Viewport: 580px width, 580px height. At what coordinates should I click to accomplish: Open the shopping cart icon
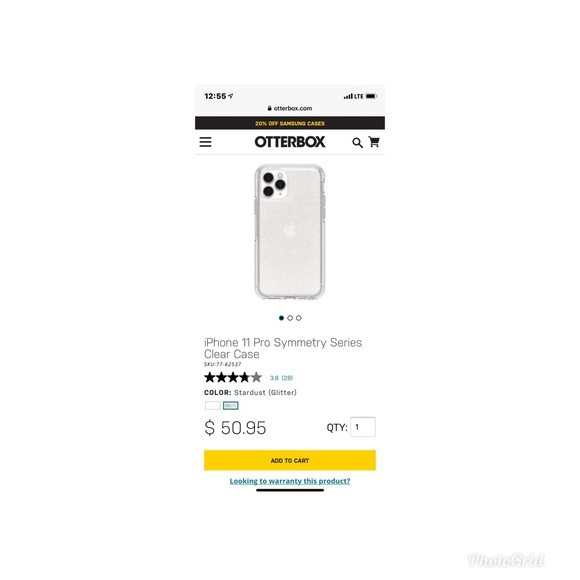(x=374, y=142)
